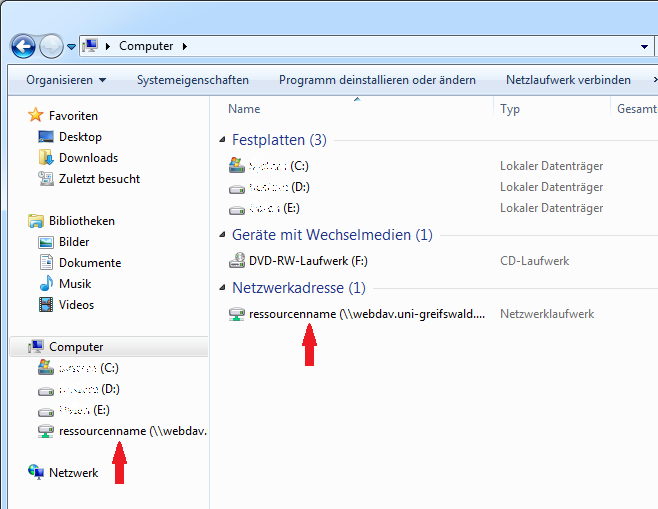Open the DVD-RW-Laufwerk (F:) drive icon
The image size is (658, 509).
click(x=237, y=261)
